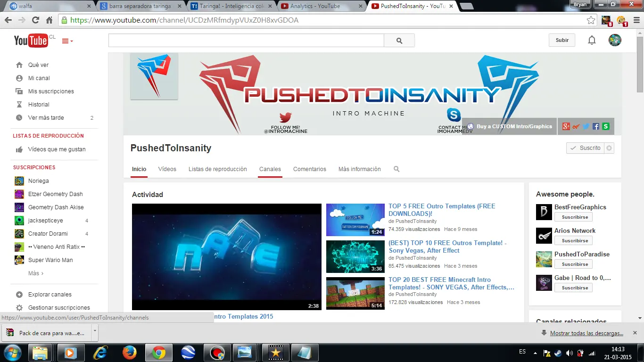This screenshot has width=644, height=362.
Task: Open the green S link on the banner
Action: [606, 126]
